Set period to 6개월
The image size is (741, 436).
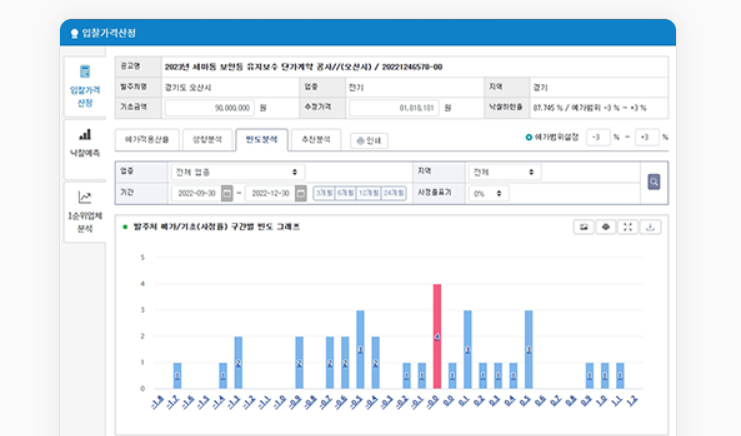point(345,193)
